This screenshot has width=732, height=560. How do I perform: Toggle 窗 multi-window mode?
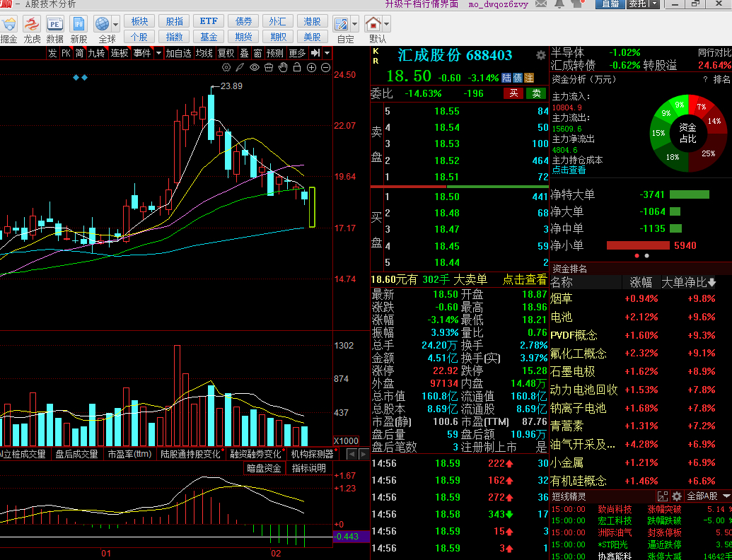click(257, 53)
